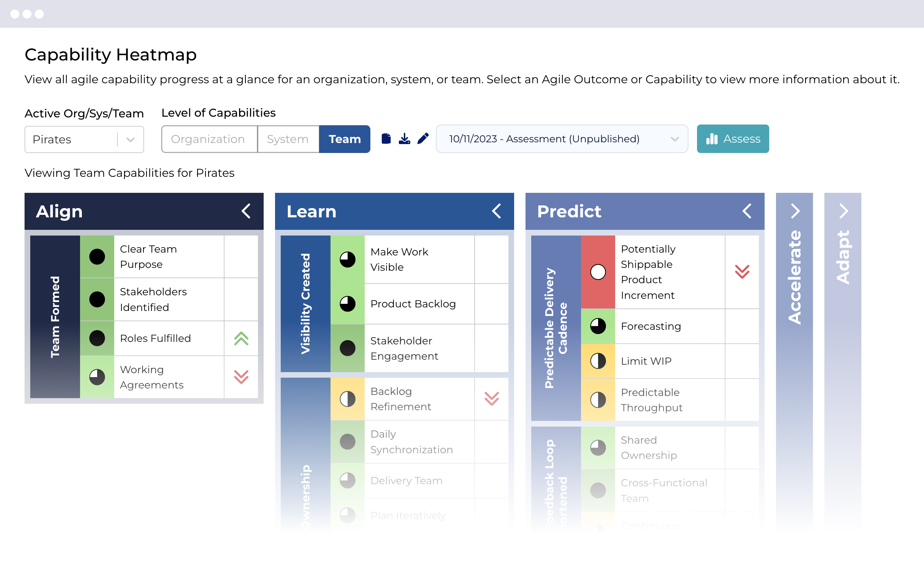Click the Backlog Refinement red trend arrows
The width and height of the screenshot is (924, 571).
(491, 399)
